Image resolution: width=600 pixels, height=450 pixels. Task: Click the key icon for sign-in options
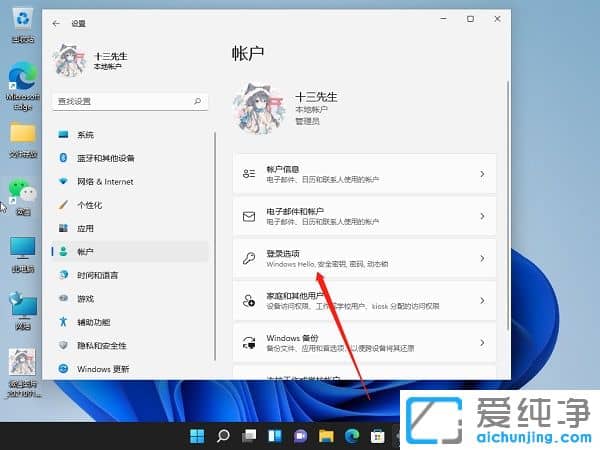click(x=249, y=258)
